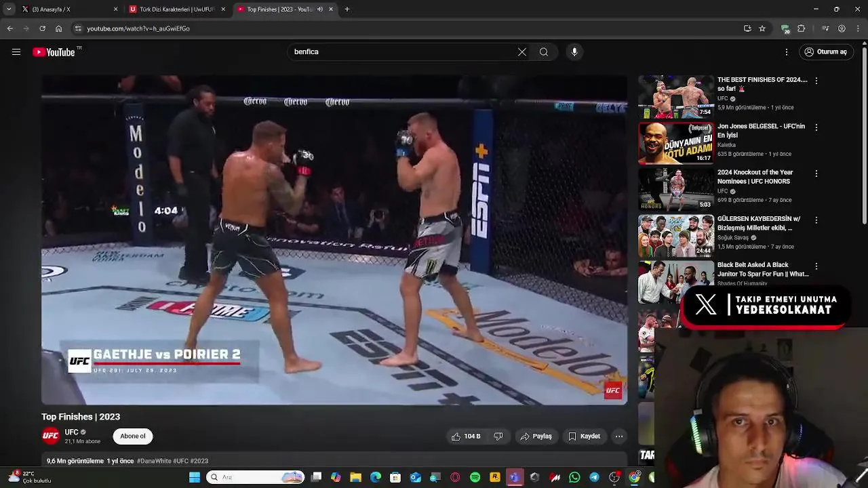
Task: Open WhatsApp from the taskbar
Action: (x=574, y=477)
